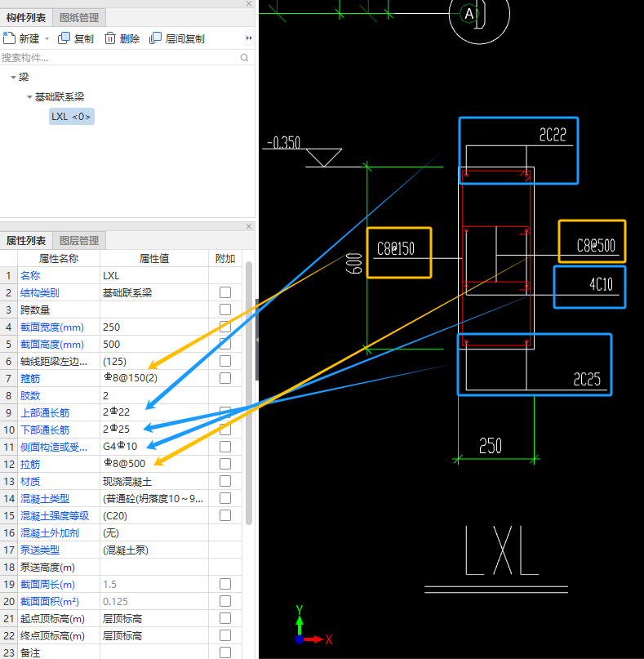Edit the 下部通长筋 value 2⌀25
Viewport: 644px width, 659px height.
[x=154, y=430]
